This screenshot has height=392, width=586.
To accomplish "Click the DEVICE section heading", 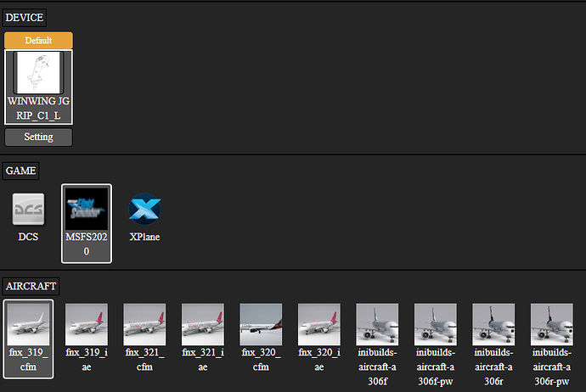I will coord(25,18).
